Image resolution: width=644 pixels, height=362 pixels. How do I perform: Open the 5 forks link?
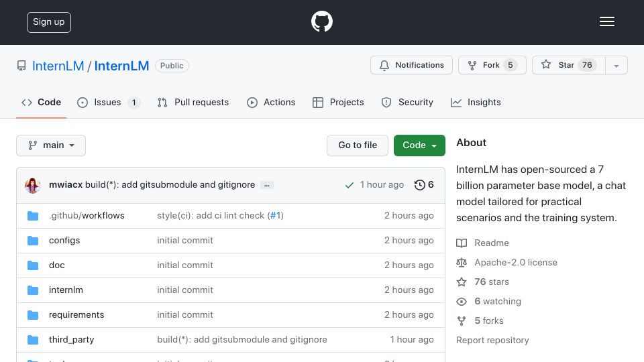(x=489, y=320)
